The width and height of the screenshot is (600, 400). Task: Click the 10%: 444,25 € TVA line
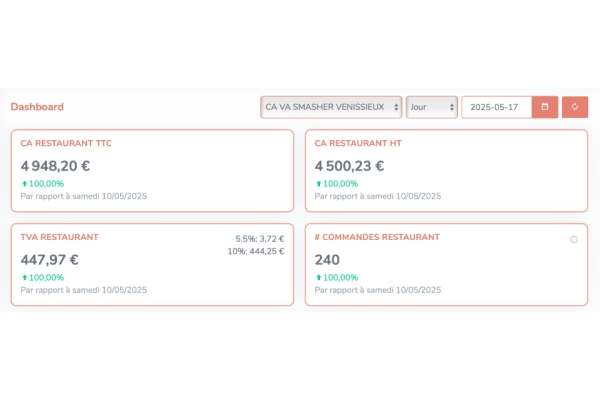[x=256, y=251]
